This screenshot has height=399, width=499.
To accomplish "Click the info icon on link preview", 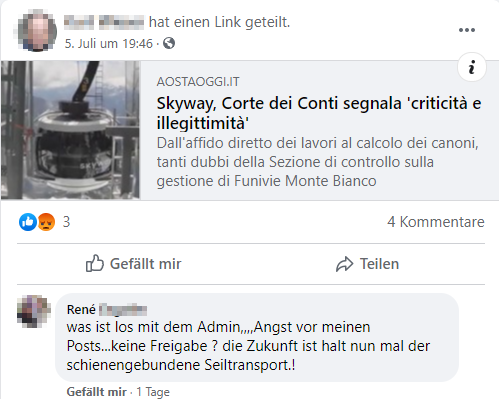I will (472, 67).
